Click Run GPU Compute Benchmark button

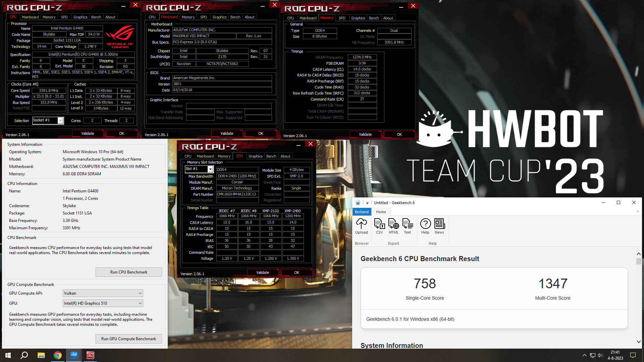click(x=129, y=339)
